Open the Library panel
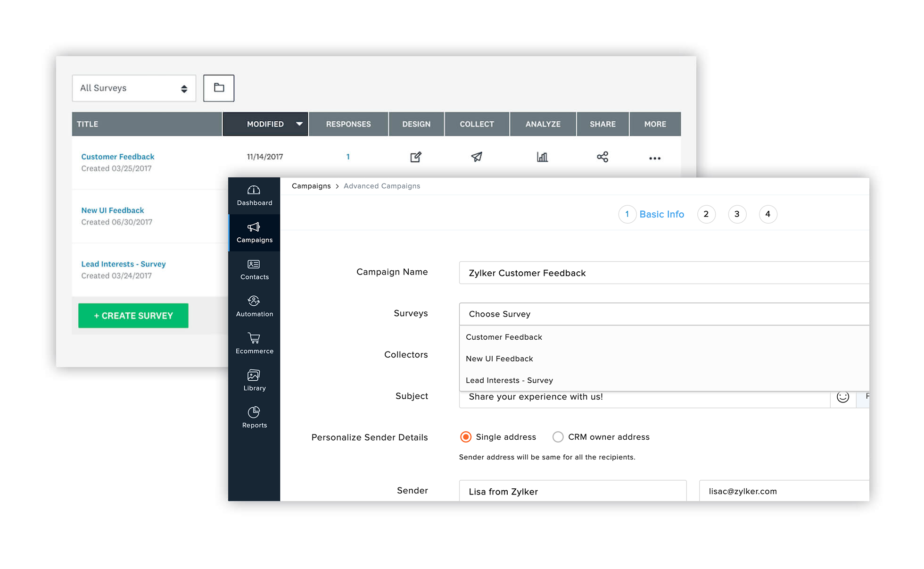Viewport: 924px width, 569px height. [x=254, y=380]
